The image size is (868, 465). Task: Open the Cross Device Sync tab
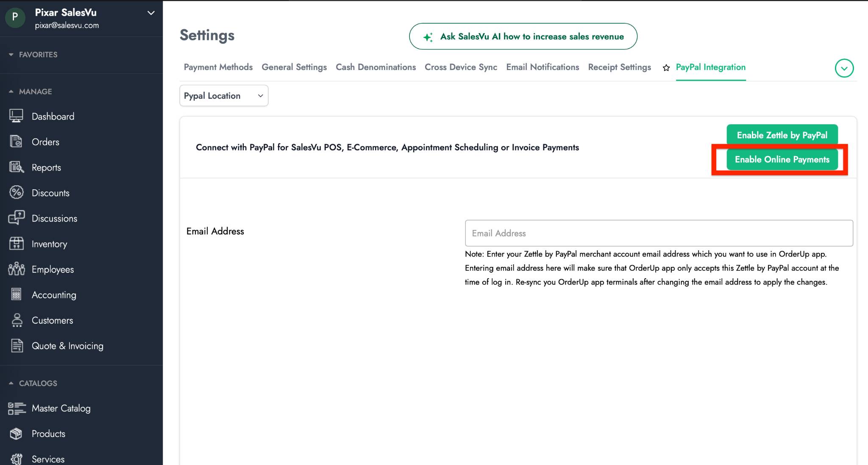461,67
